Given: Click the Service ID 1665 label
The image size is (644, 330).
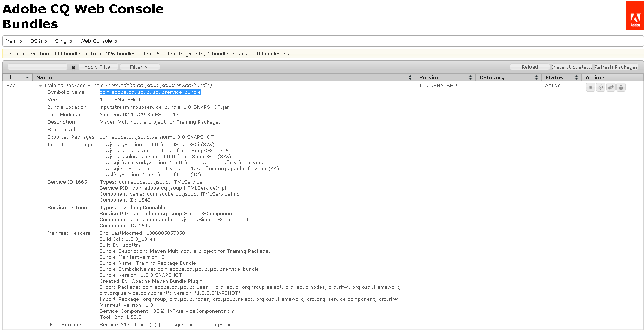Looking at the screenshot, I should pyautogui.click(x=67, y=182).
